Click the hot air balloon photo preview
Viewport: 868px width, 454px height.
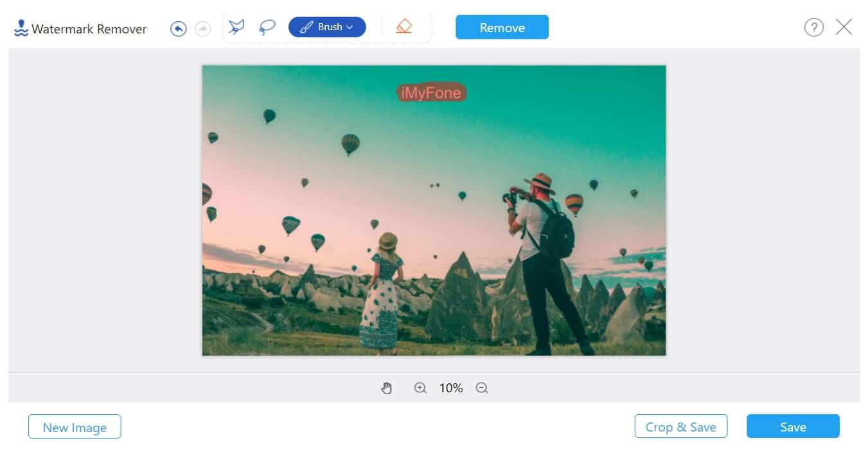(x=434, y=210)
